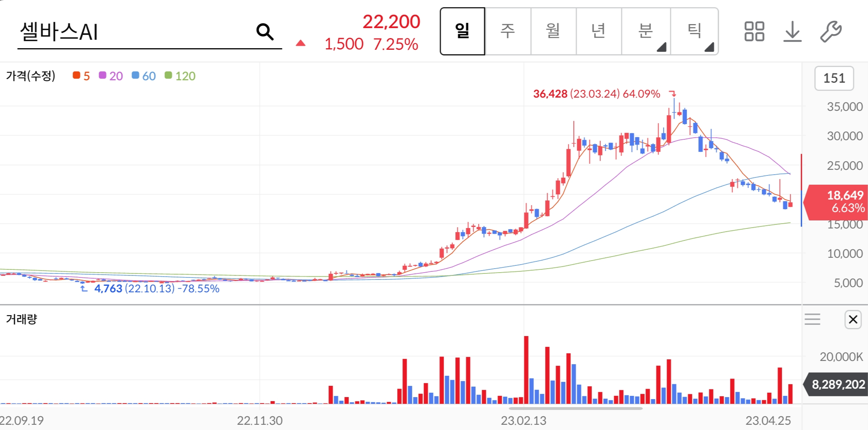Click the 가격(수정) panel label
Viewport: 868px width, 430px height.
coord(31,75)
